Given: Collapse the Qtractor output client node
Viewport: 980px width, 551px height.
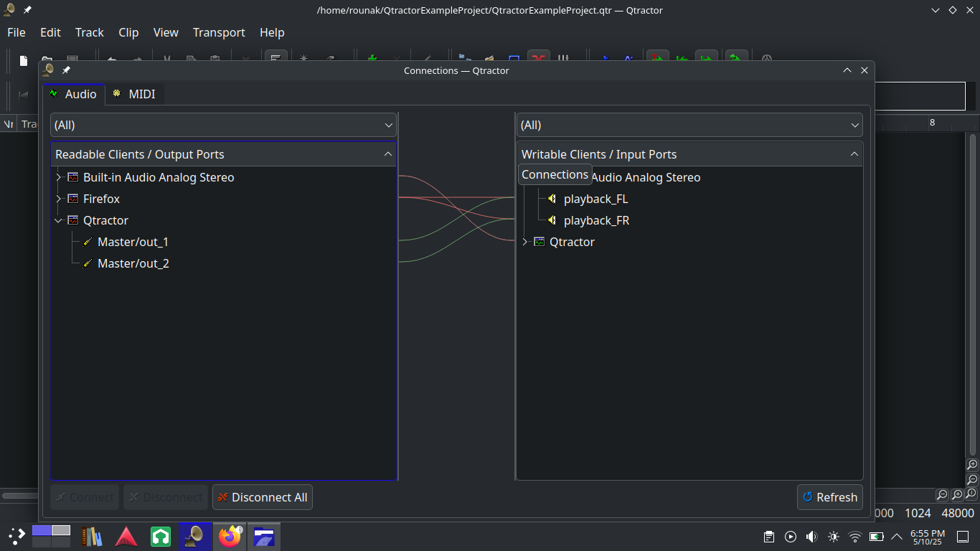Looking at the screenshot, I should click(x=59, y=220).
